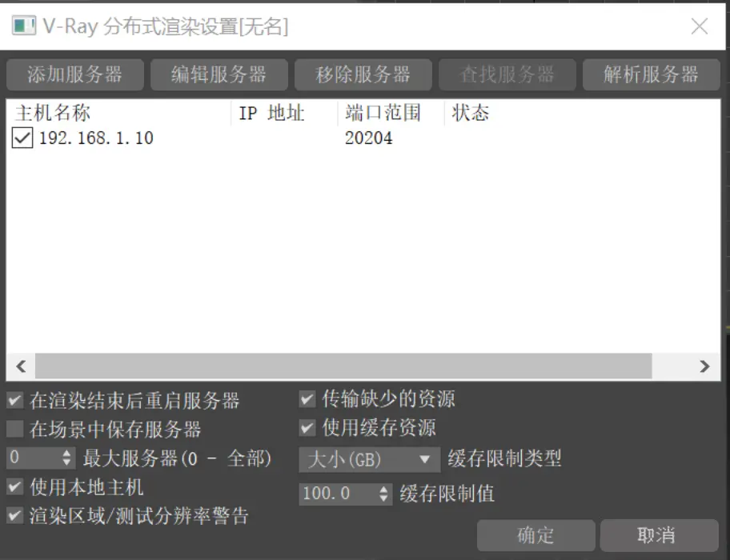Toggle 传输缺少的资源 checkbox
This screenshot has width=730, height=560.
[x=307, y=399]
